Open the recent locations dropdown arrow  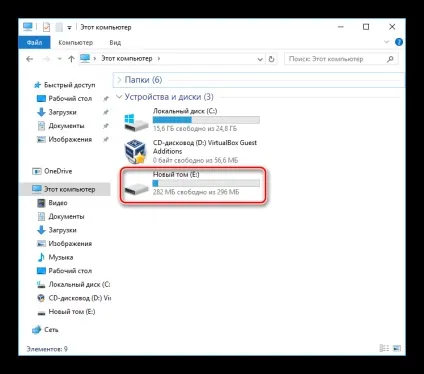click(x=60, y=59)
